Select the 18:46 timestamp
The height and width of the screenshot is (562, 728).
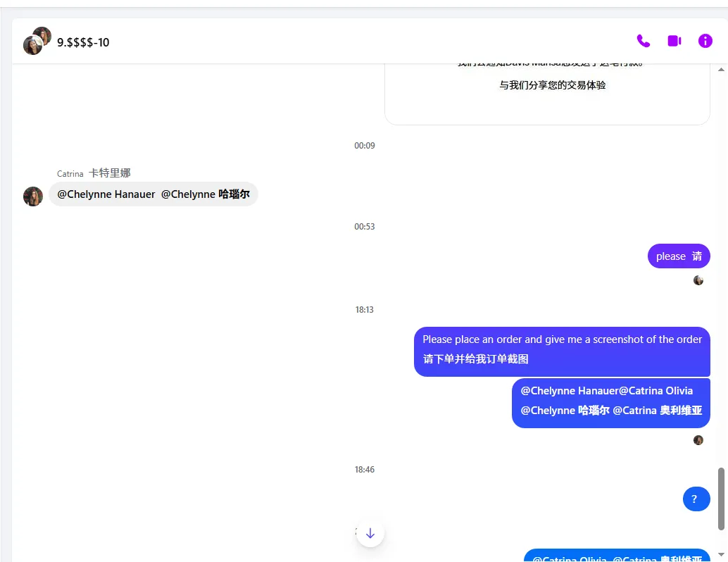click(365, 469)
